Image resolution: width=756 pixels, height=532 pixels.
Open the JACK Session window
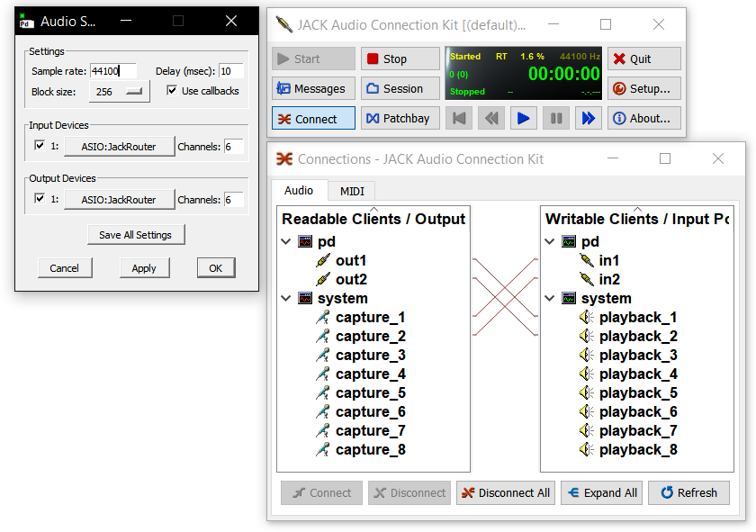pos(400,89)
